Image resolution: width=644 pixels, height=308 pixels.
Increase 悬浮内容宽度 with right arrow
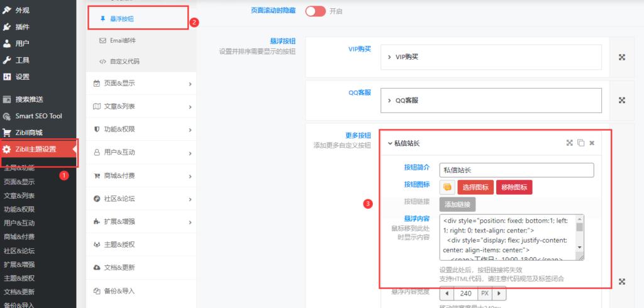pos(499,294)
